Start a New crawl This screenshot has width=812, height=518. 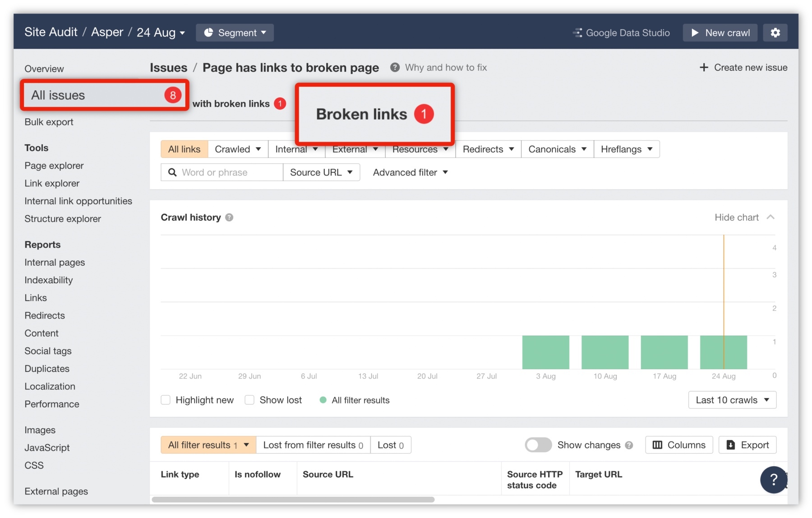click(720, 32)
